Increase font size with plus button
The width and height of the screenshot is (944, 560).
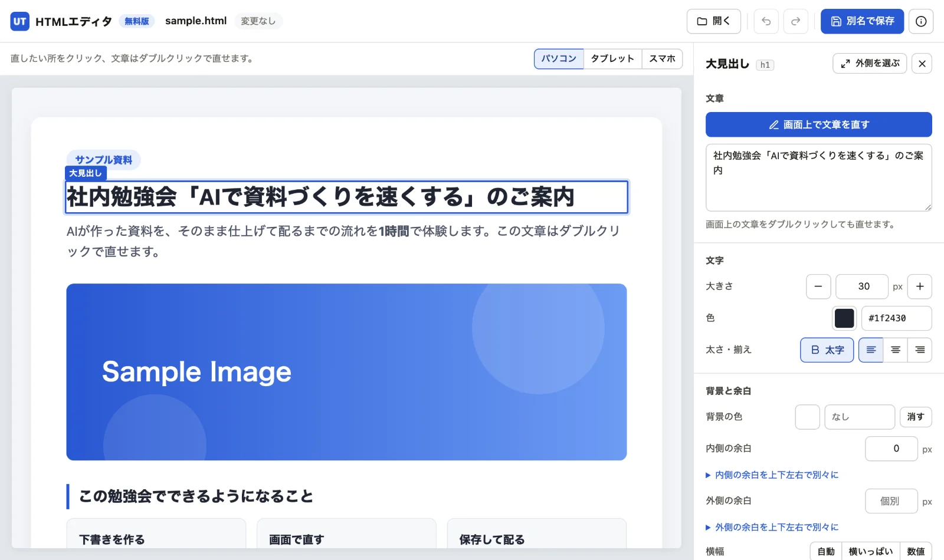coord(920,286)
